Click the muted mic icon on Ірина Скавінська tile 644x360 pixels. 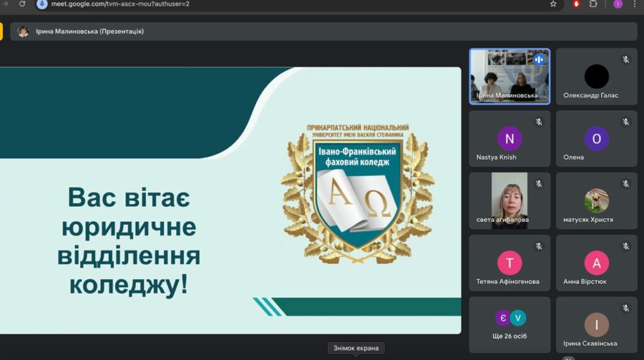pyautogui.click(x=626, y=308)
